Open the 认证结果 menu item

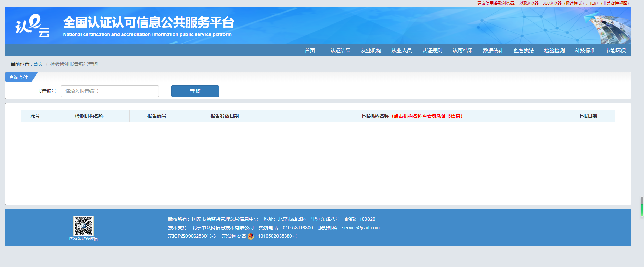click(x=340, y=50)
